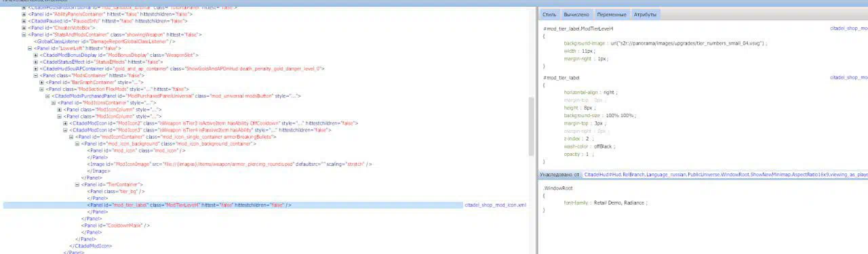868x254 pixels.
Task: Collapse the LowerLeft panel node
Action: pyautogui.click(x=30, y=48)
